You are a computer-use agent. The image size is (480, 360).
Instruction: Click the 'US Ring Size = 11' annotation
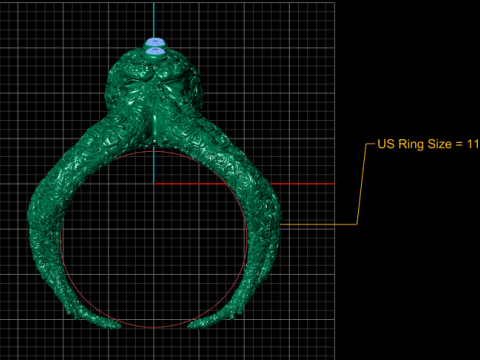(428, 144)
